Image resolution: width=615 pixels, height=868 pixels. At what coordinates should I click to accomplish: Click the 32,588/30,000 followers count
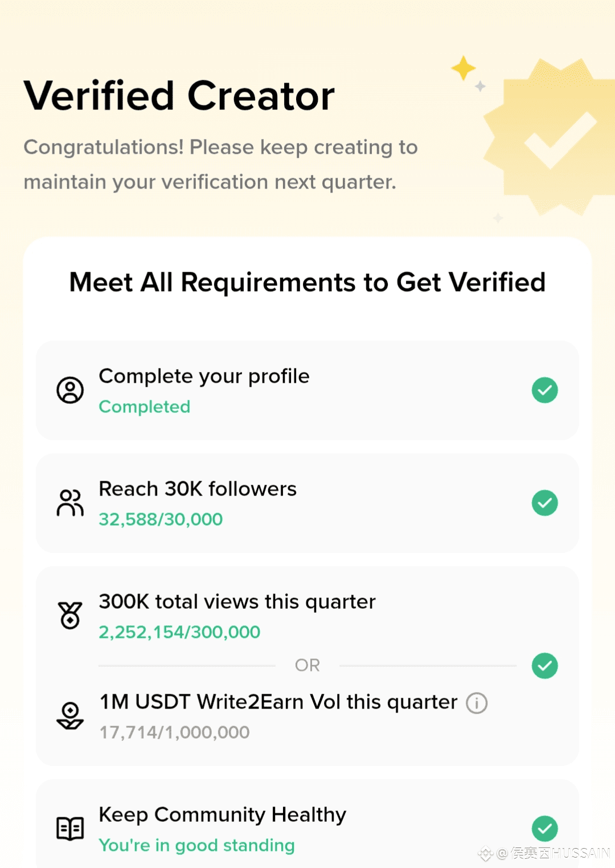161,519
